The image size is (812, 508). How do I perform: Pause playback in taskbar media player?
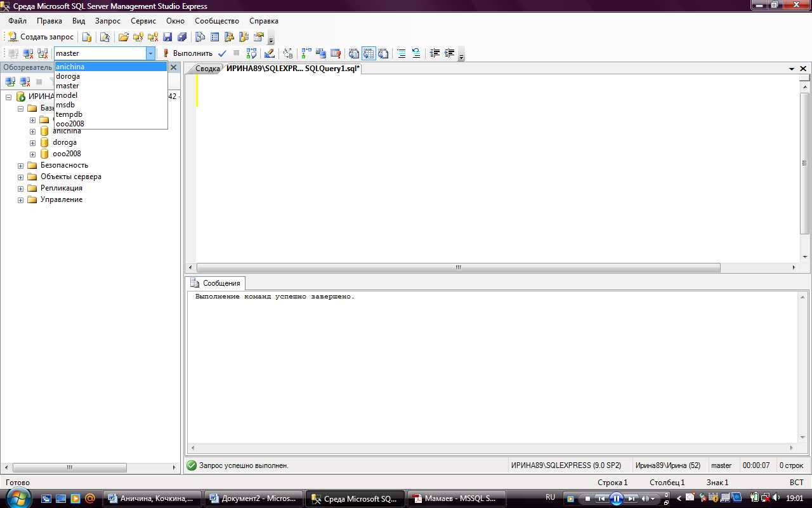pyautogui.click(x=615, y=498)
